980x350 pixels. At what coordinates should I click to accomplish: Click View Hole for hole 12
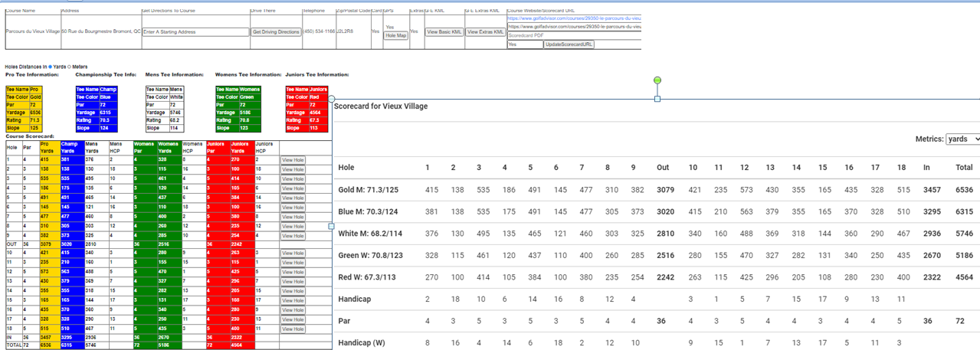click(293, 272)
